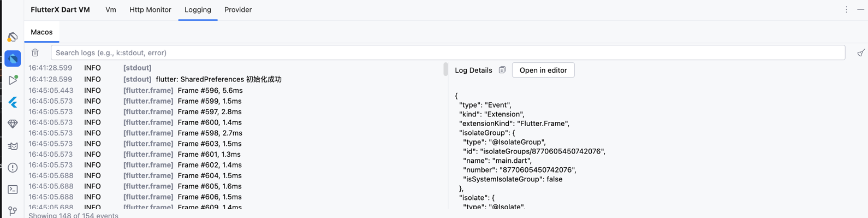Open the Git branch tool icon

13,211
